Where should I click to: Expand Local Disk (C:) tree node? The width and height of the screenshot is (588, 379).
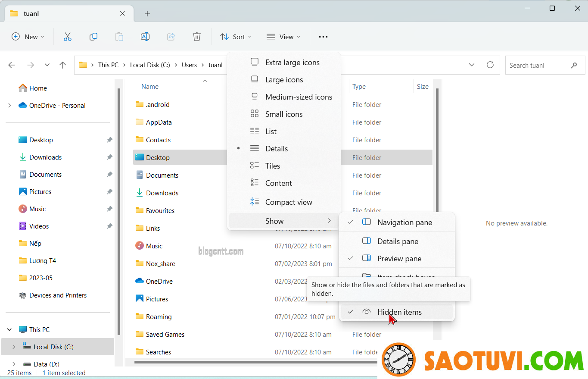point(13,347)
